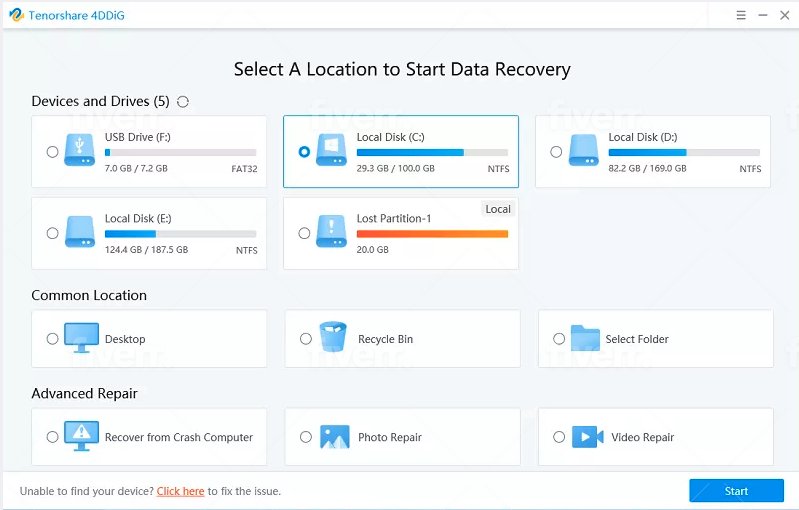Viewport: 799px width, 510px height.
Task: Click the Local tag on Lost Partition-1
Action: [x=498, y=209]
